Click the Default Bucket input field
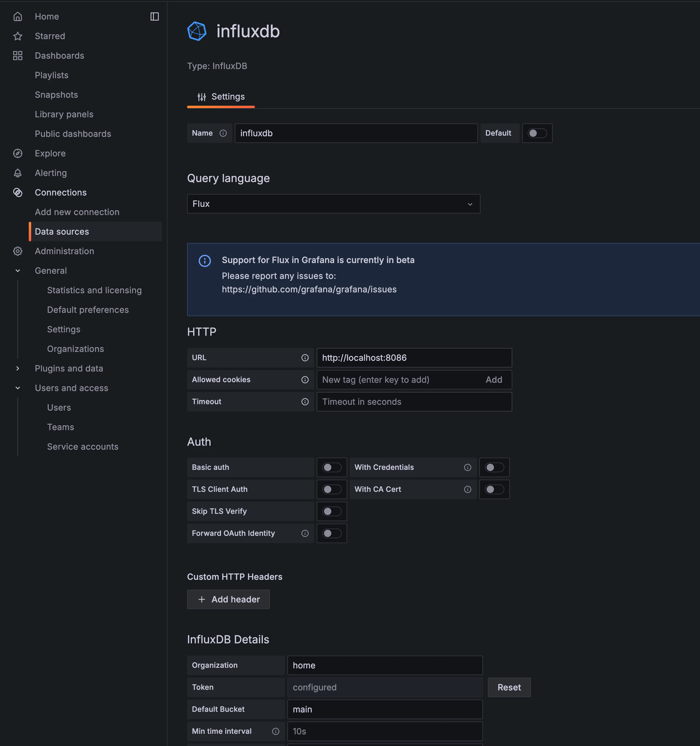The image size is (700, 746). click(385, 709)
